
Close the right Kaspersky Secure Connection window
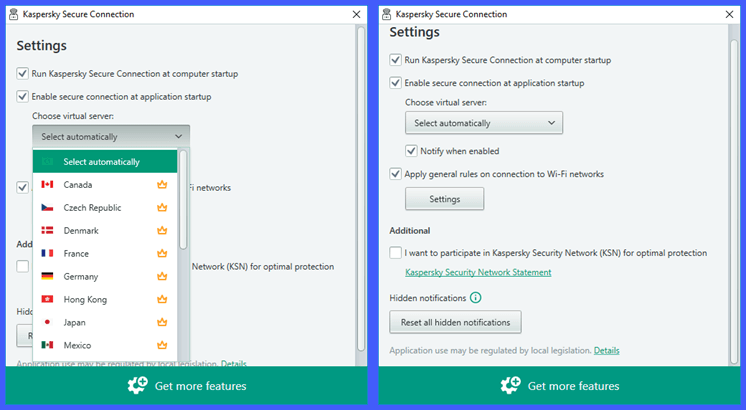[729, 14]
